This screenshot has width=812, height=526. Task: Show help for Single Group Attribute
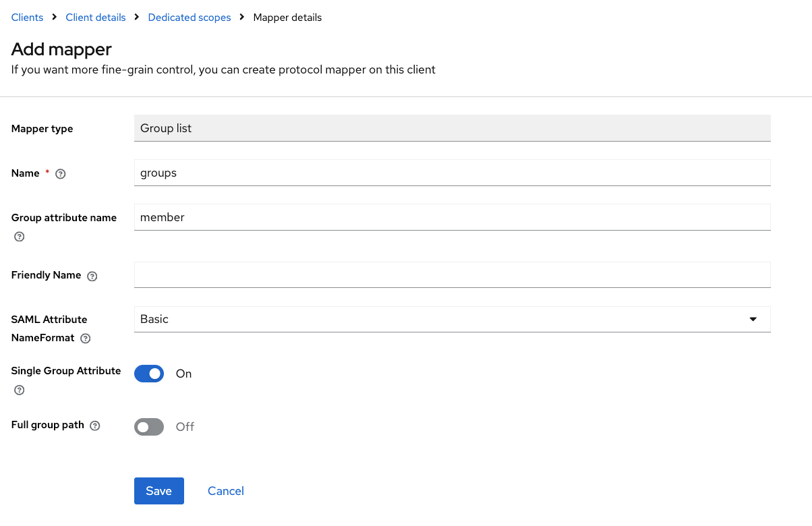[x=20, y=390]
